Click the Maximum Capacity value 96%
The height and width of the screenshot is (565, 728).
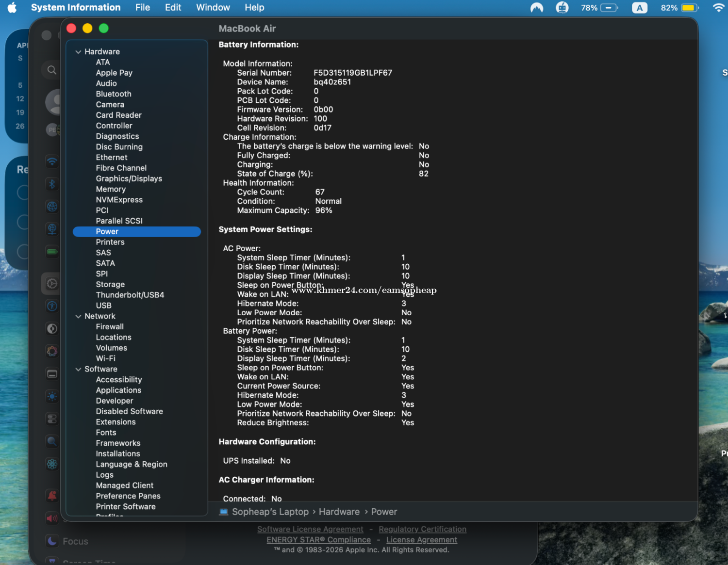pyautogui.click(x=324, y=210)
